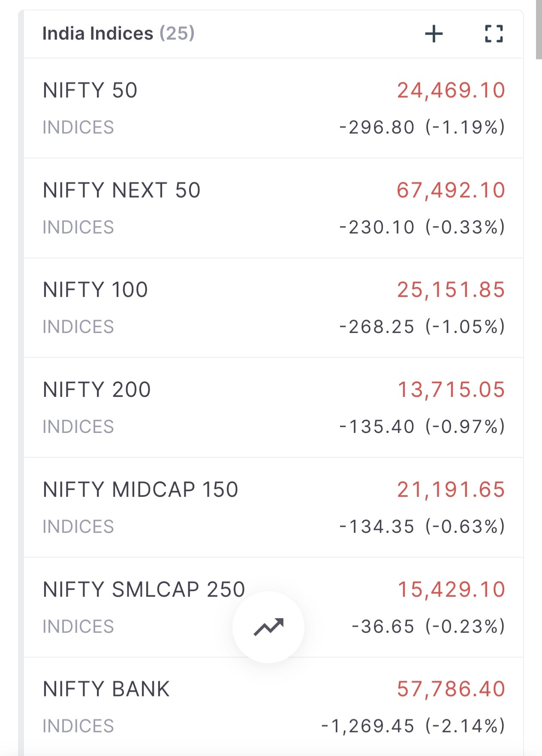Screen dimensions: 542x756
Task: Click the page scrollbar at right edge
Action: point(539,30)
